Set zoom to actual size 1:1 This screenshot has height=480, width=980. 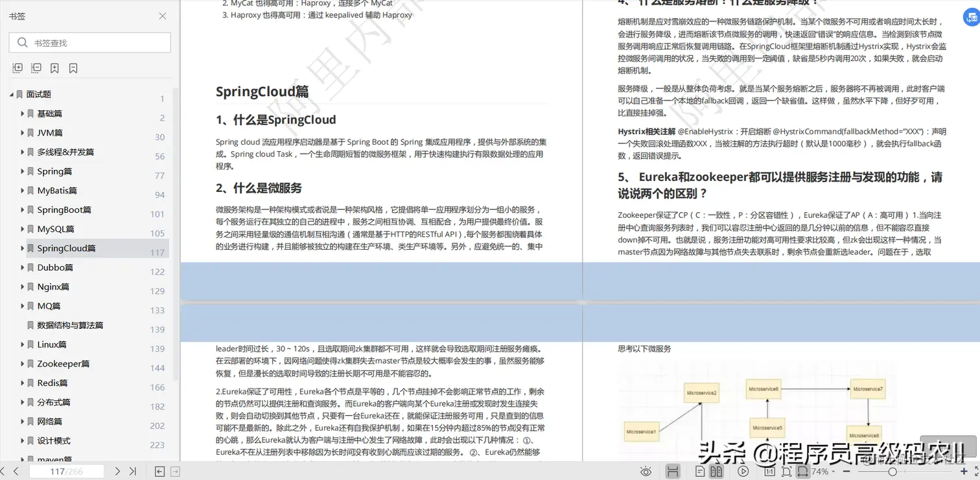click(x=770, y=472)
